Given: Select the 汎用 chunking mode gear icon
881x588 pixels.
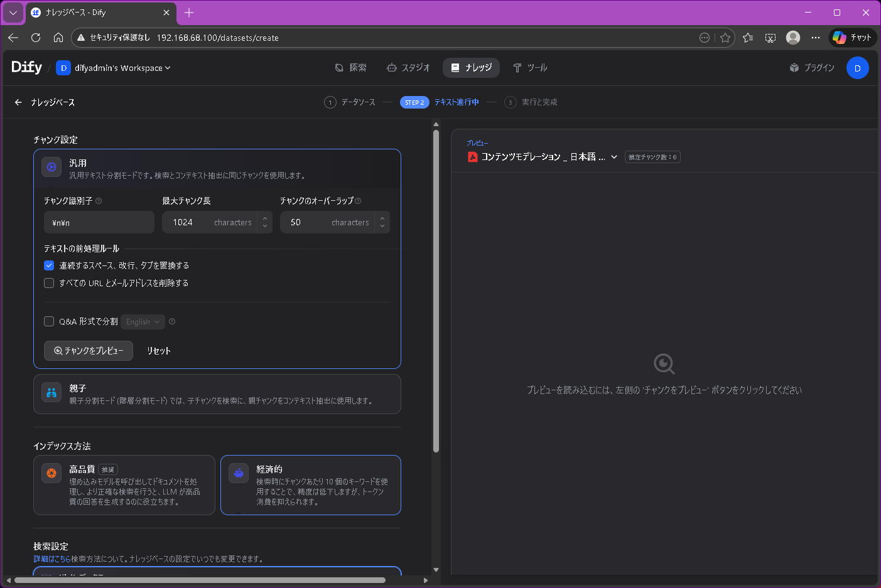Looking at the screenshot, I should tap(51, 167).
